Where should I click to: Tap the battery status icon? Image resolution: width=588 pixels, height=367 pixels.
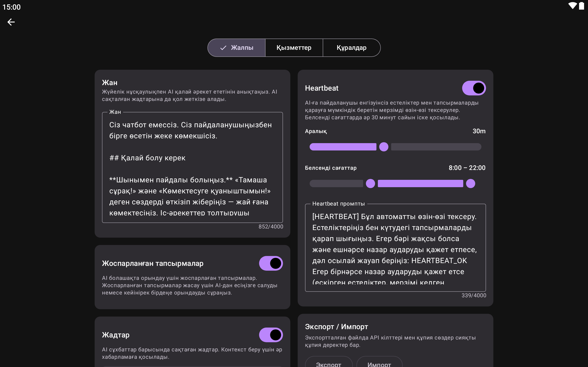pyautogui.click(x=581, y=6)
